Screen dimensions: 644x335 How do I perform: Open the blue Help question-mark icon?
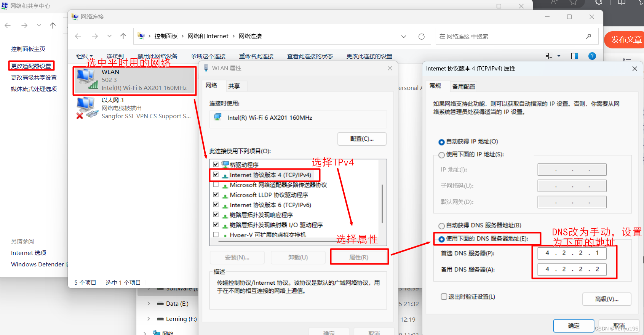[592, 56]
